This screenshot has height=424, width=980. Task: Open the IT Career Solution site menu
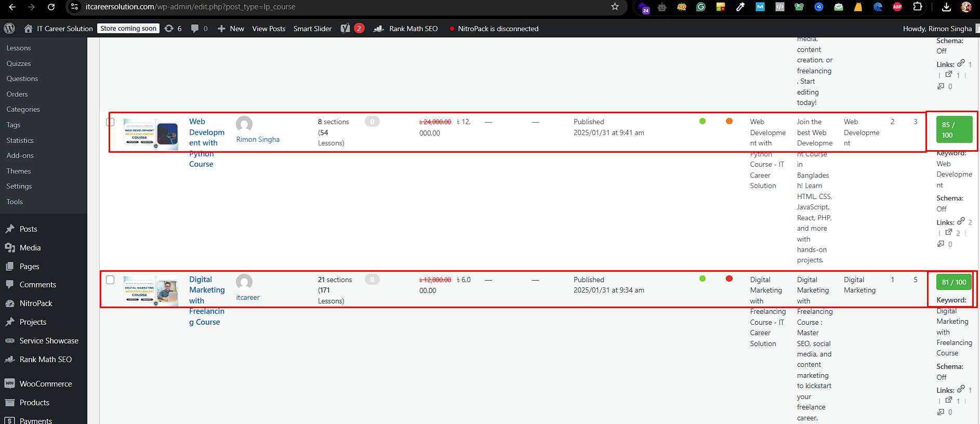pos(58,29)
